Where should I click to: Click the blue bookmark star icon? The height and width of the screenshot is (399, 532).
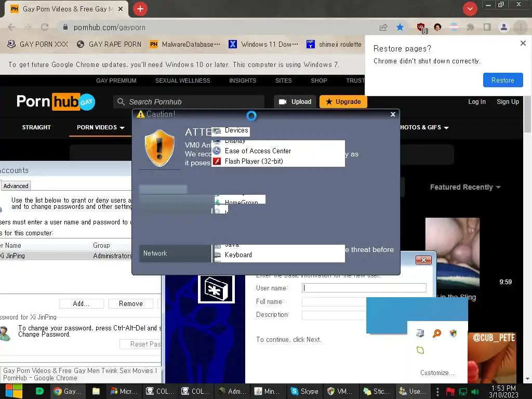(x=400, y=27)
